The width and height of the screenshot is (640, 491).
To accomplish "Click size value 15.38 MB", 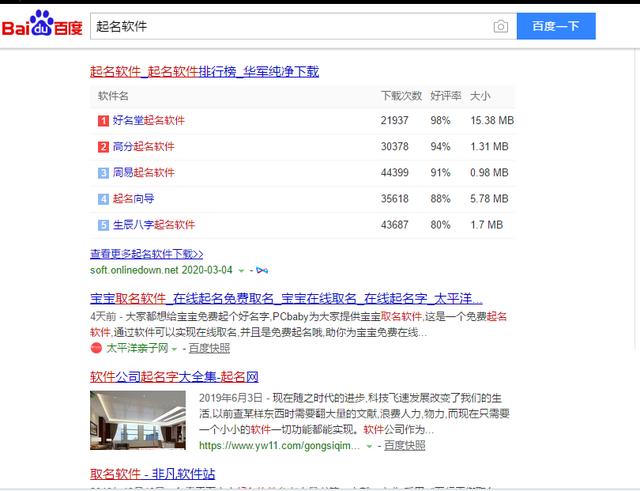I will point(492,120).
